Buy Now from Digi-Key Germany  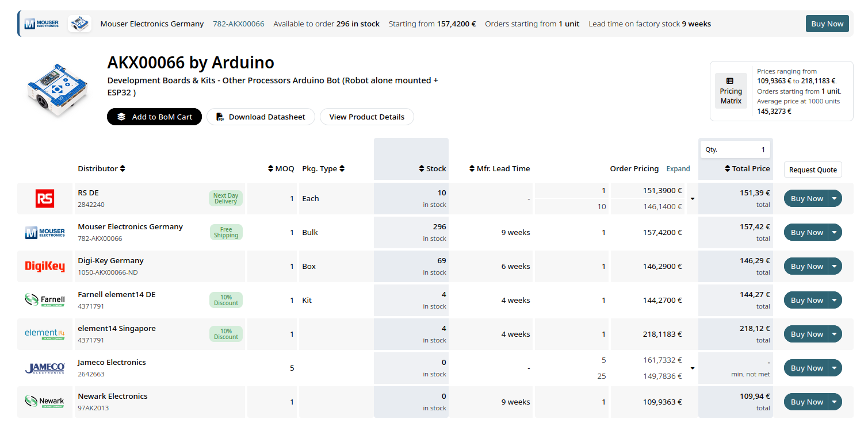click(806, 267)
